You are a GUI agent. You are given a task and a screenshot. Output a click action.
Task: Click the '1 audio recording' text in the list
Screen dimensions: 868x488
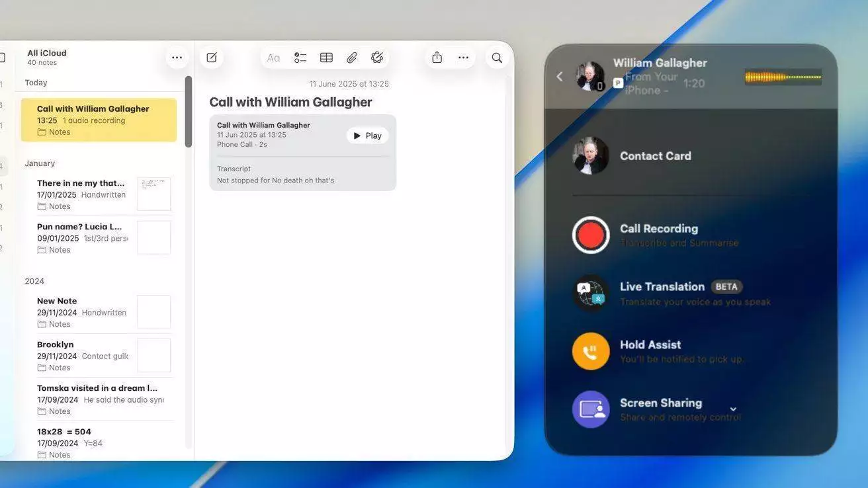pos(94,120)
